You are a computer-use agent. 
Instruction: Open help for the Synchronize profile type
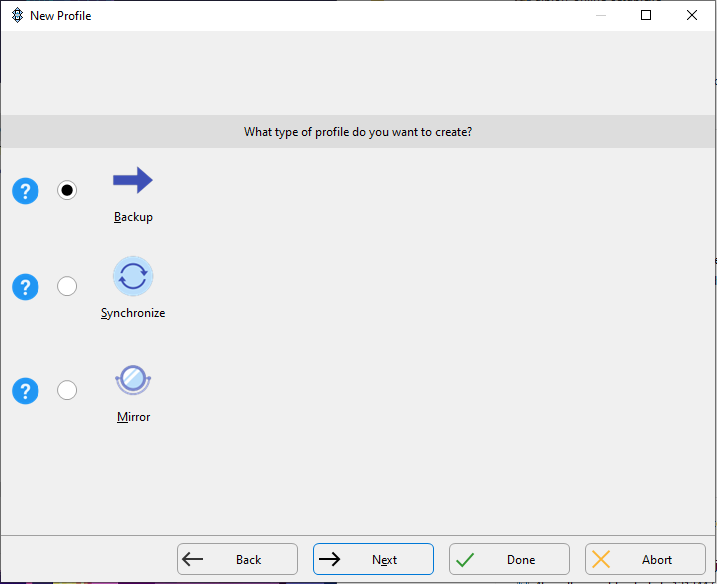tap(25, 287)
